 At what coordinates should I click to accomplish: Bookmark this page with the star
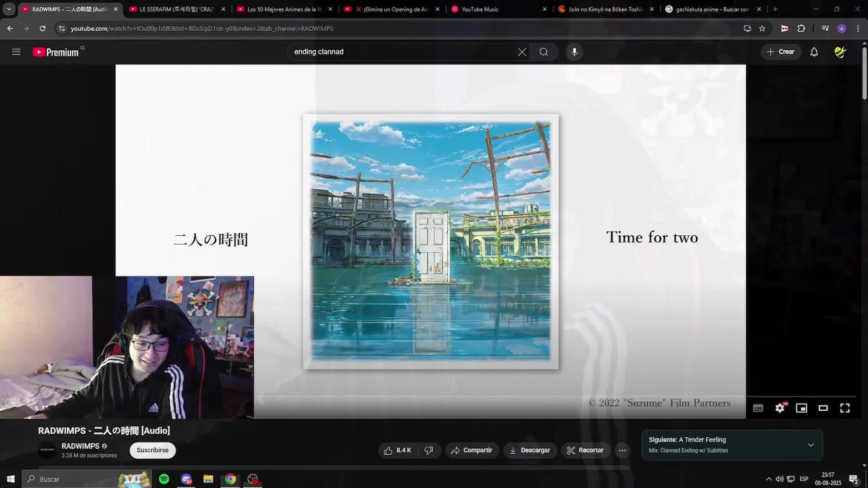click(762, 28)
